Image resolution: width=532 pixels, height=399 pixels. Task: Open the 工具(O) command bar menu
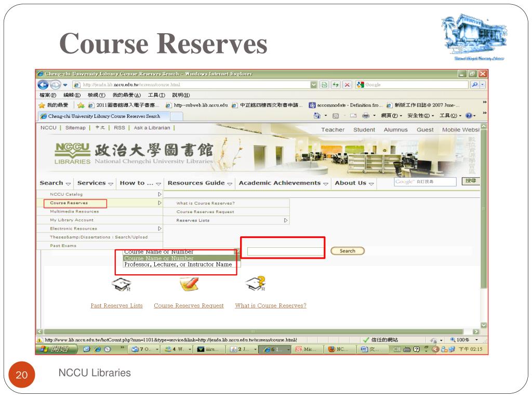point(450,116)
